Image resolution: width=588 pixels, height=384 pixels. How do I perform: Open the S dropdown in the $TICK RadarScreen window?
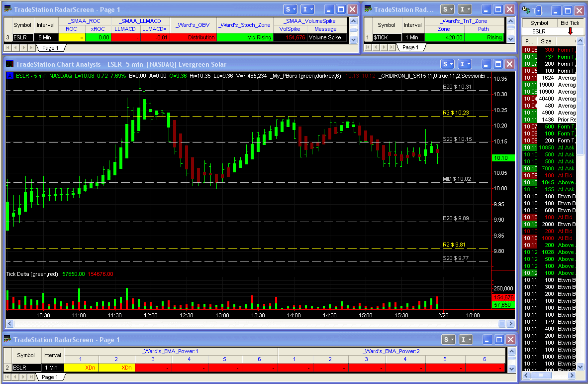(447, 9)
